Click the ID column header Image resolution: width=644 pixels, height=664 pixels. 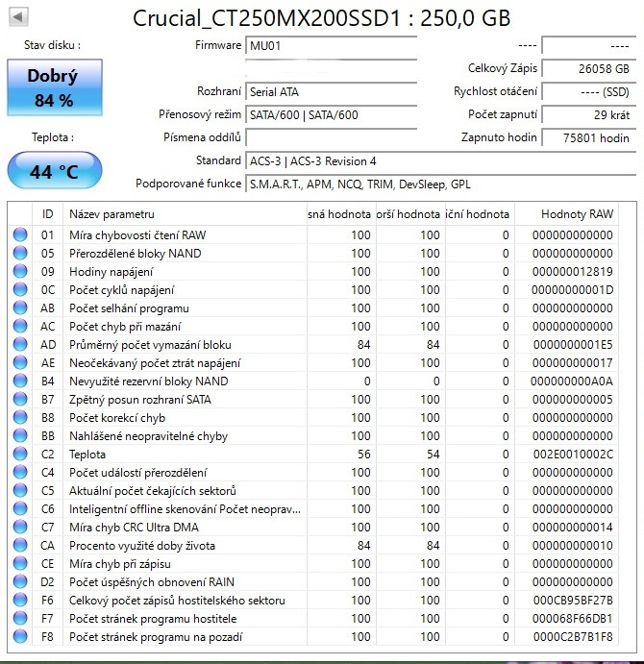tap(47, 214)
